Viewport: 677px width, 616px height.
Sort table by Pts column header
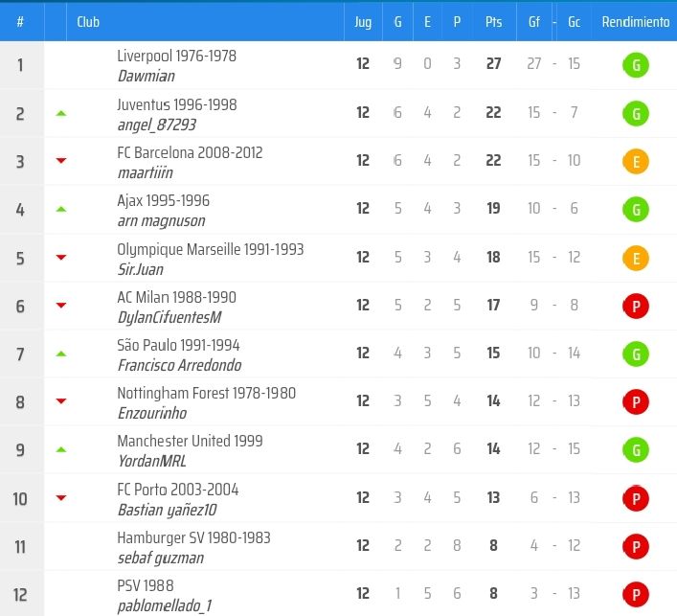click(x=493, y=22)
